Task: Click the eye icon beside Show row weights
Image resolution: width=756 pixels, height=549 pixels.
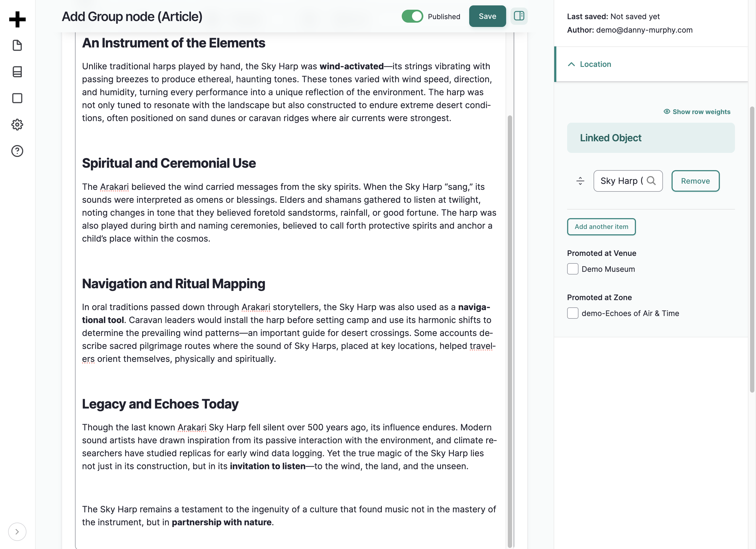Action: (x=667, y=111)
